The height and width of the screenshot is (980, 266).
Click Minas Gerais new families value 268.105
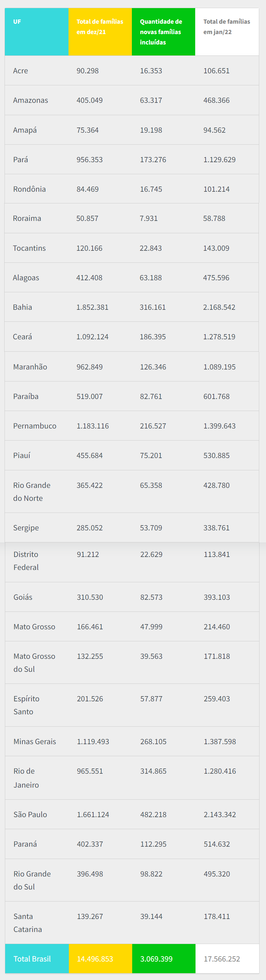point(153,742)
